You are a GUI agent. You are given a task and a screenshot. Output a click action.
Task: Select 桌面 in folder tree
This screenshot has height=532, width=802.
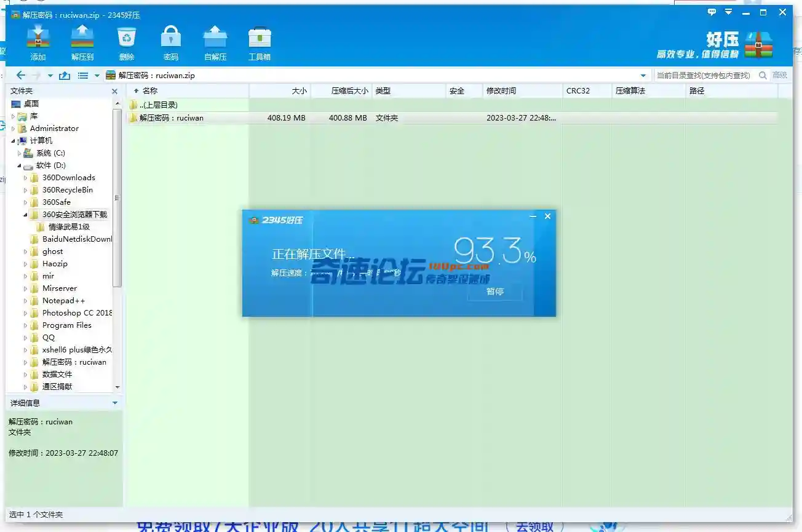(31, 103)
